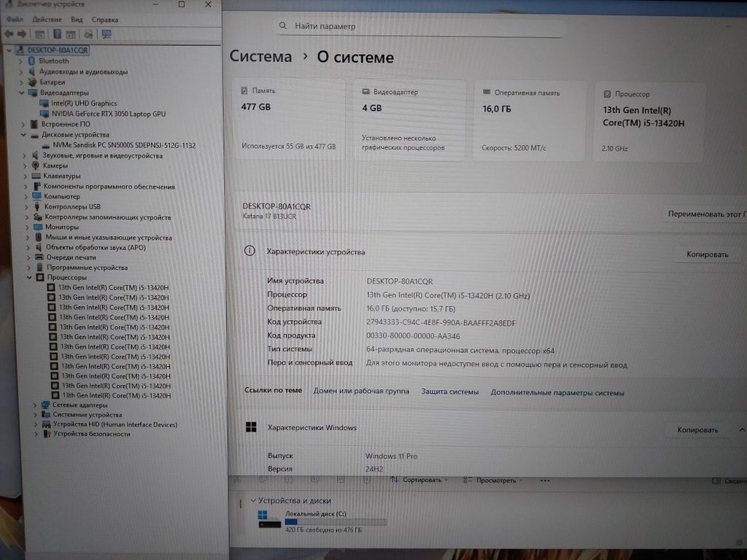Open the Защита системы link

click(x=449, y=392)
